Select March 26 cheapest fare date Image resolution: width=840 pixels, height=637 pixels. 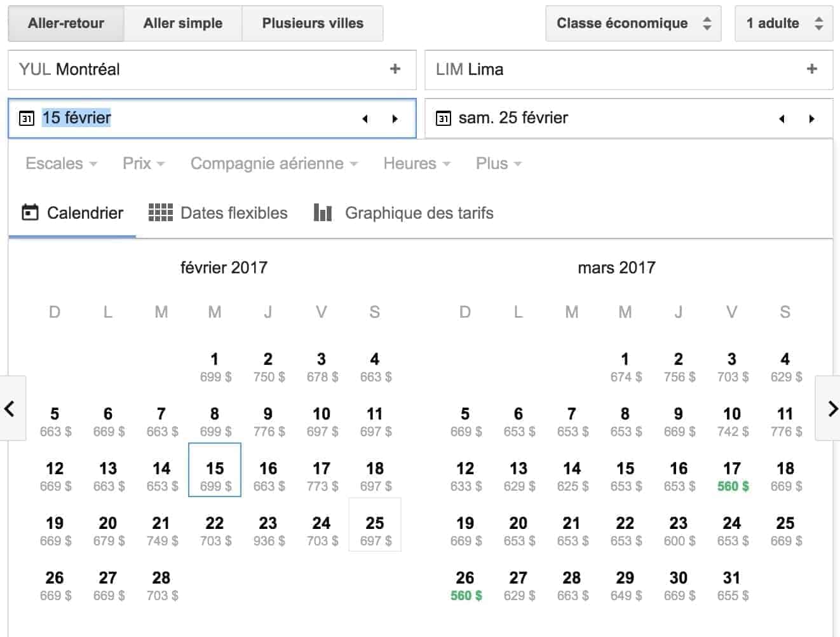465,586
